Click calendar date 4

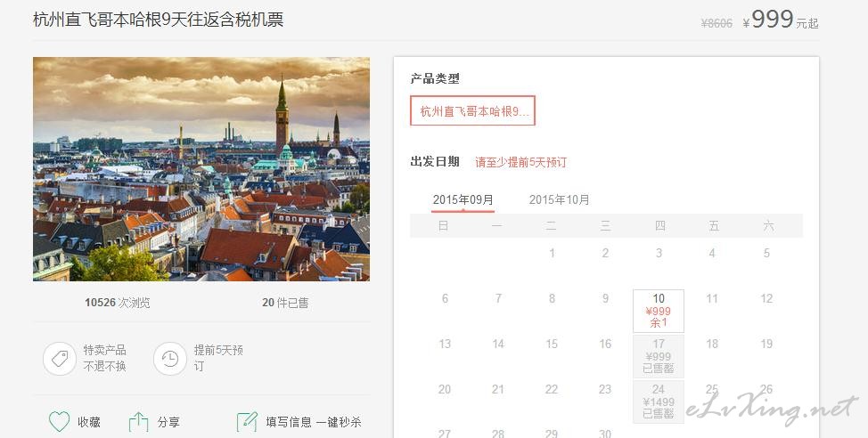pos(712,254)
